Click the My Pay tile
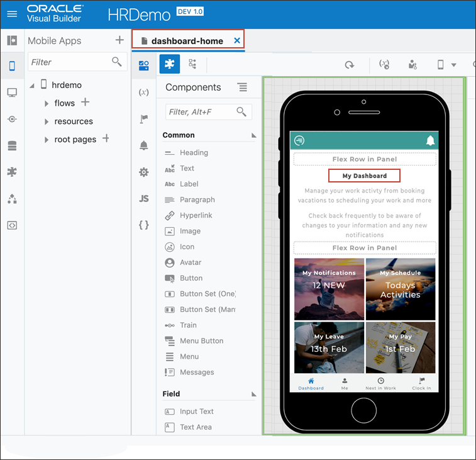 (401, 347)
